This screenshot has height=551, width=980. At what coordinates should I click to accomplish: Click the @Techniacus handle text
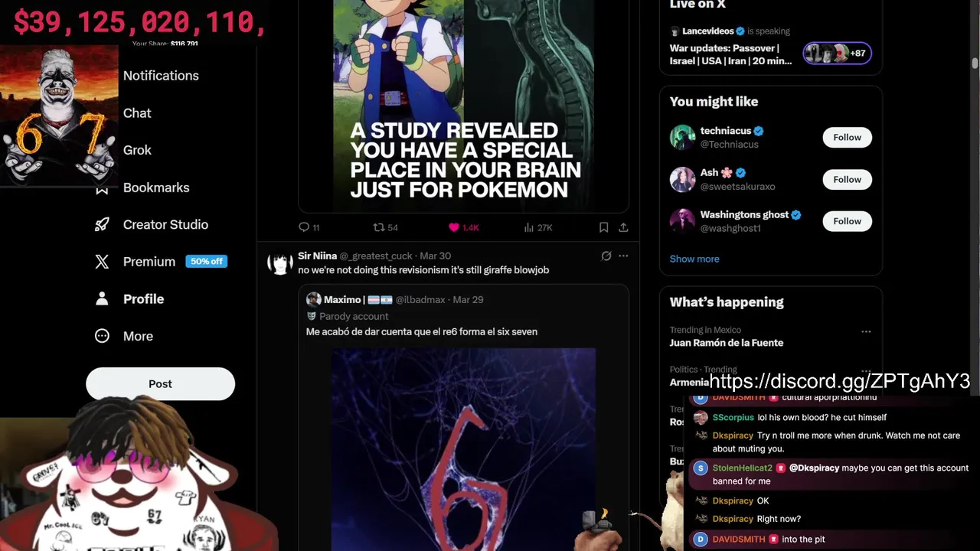(730, 145)
